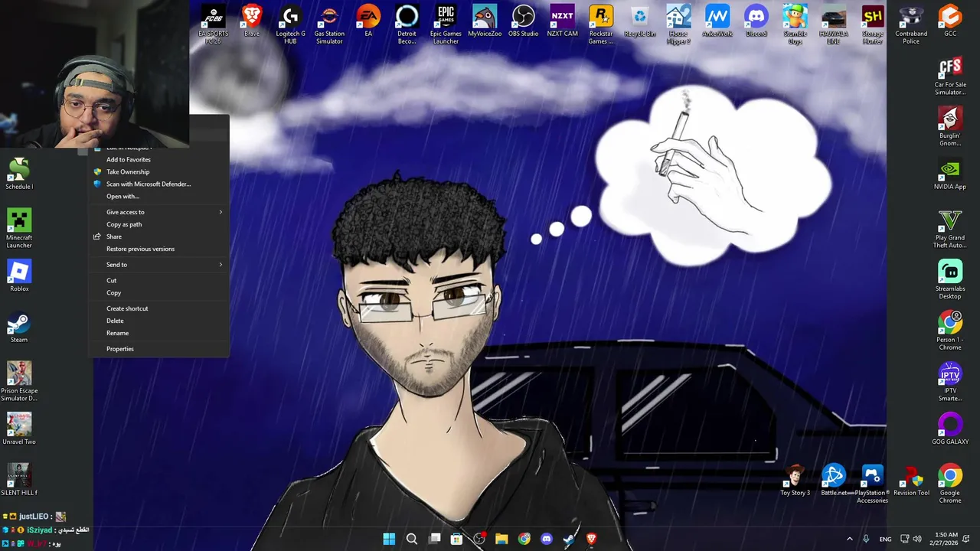This screenshot has width=980, height=551.
Task: Open Car For Sale Simulator shortcut
Action: pyautogui.click(x=950, y=76)
